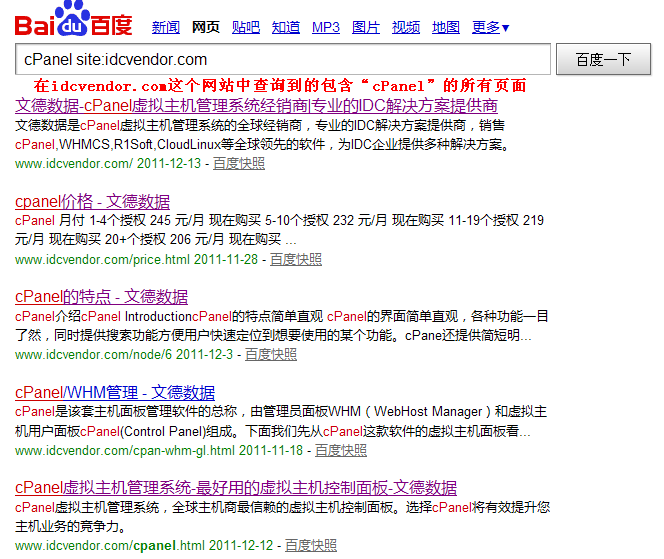Click the snippet starting cPanel介绍cPanel Introduction
Screen dimensions: 664x559
tap(282, 326)
